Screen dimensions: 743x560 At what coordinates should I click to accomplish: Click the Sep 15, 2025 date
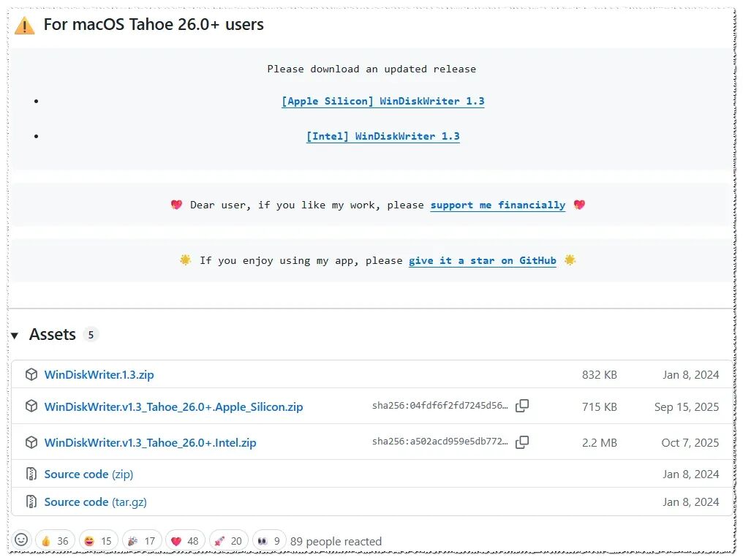[x=687, y=407]
